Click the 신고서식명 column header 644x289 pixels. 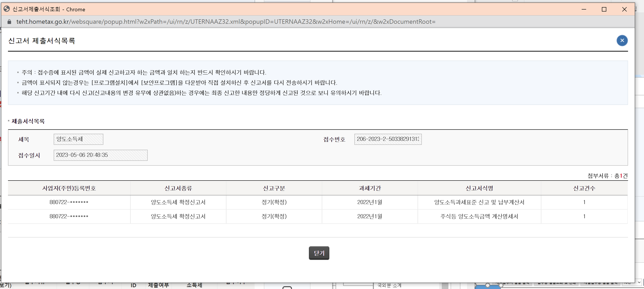(x=479, y=188)
